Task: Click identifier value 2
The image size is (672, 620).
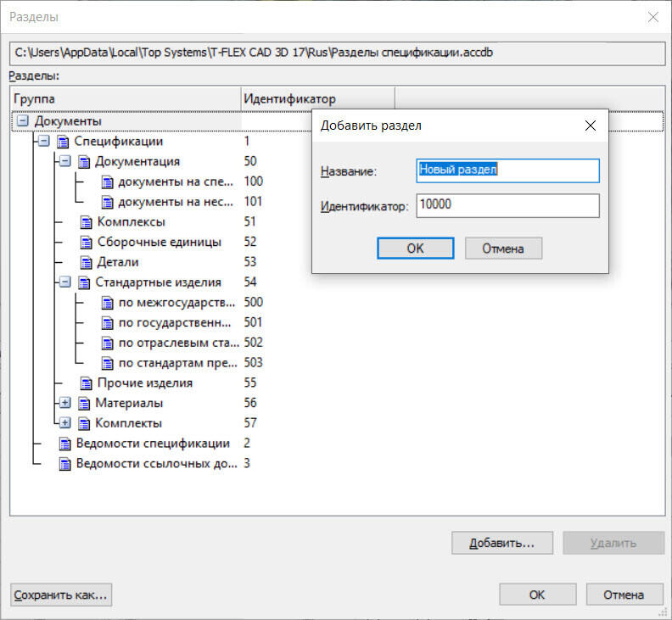Action: 247,443
